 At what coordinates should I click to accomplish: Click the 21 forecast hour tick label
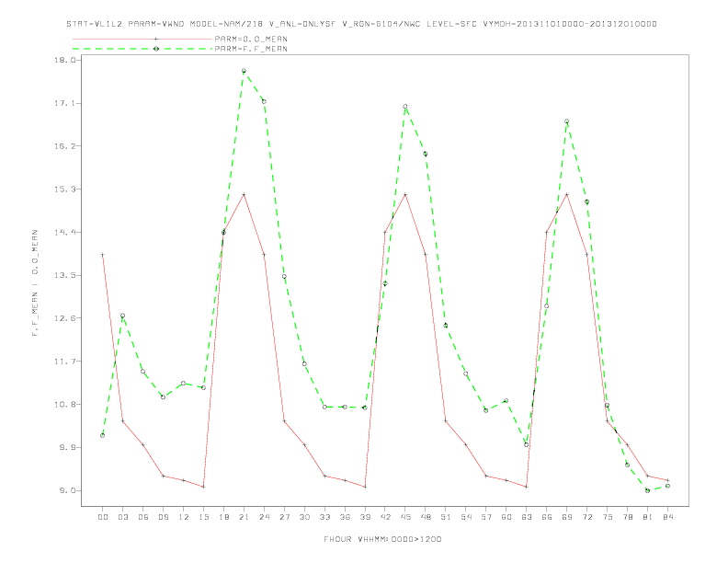(x=244, y=517)
